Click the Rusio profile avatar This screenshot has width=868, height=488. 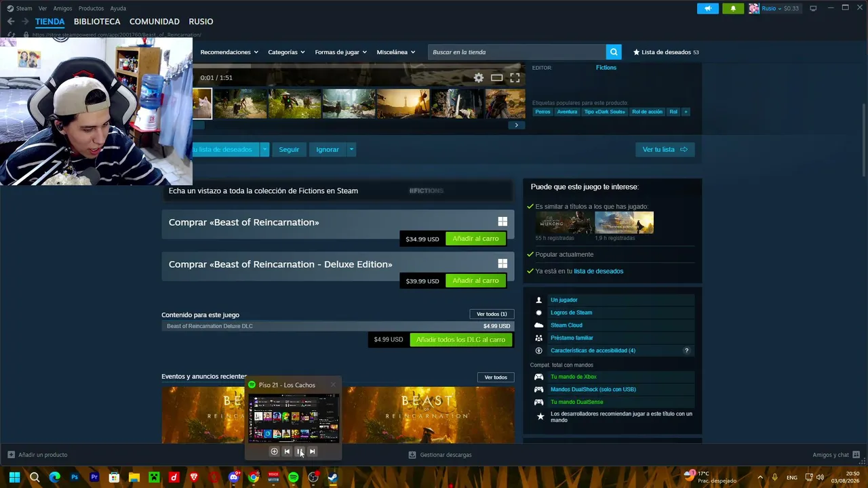coord(753,8)
